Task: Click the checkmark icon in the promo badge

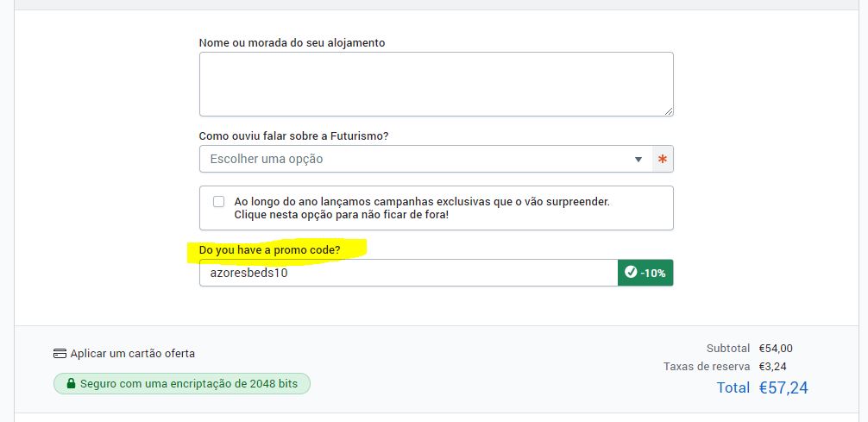Action: [631, 273]
